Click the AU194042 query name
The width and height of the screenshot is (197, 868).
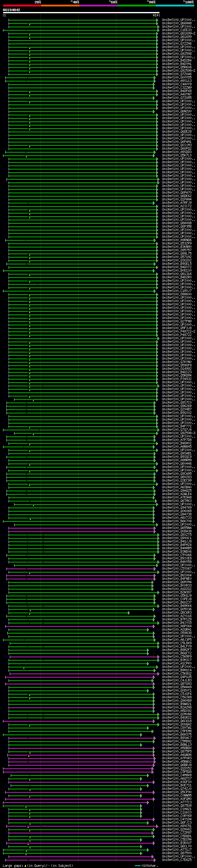[11, 10]
